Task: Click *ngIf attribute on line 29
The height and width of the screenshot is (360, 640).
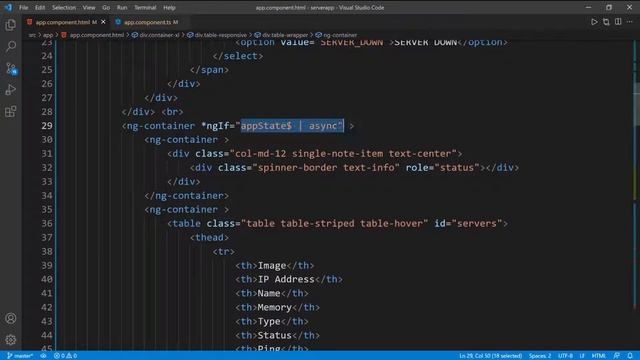Action: pyautogui.click(x=215, y=126)
